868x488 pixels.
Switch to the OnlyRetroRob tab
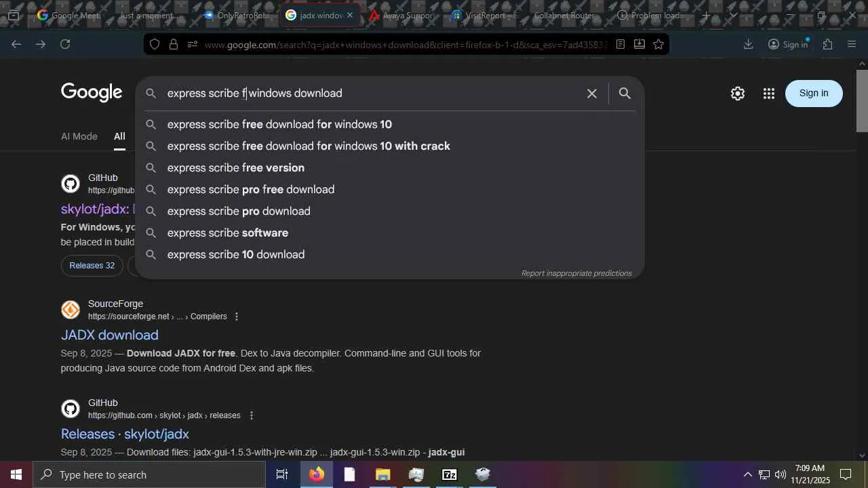pyautogui.click(x=237, y=15)
